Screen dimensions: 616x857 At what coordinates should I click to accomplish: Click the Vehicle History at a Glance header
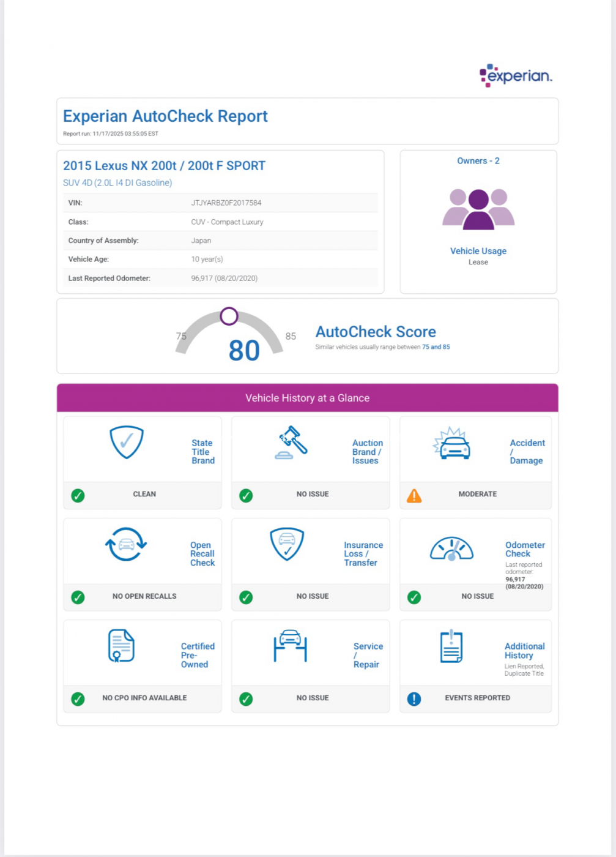307,398
